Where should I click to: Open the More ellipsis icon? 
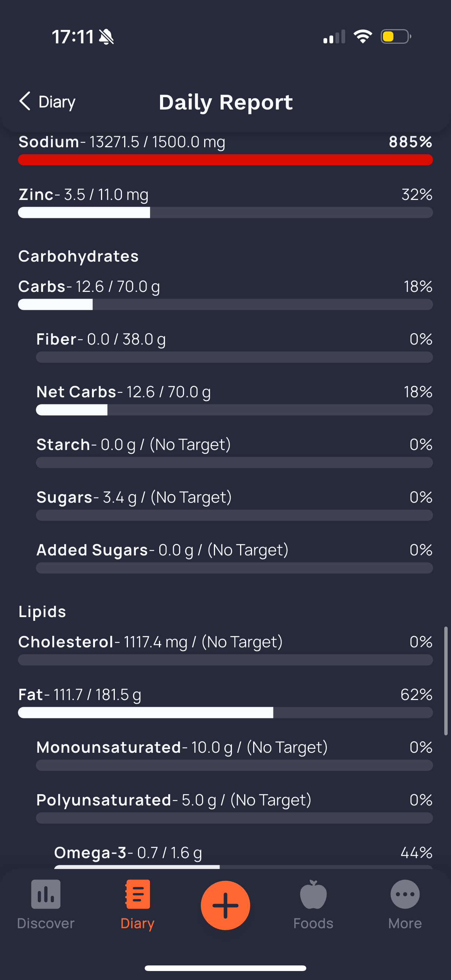click(x=405, y=894)
